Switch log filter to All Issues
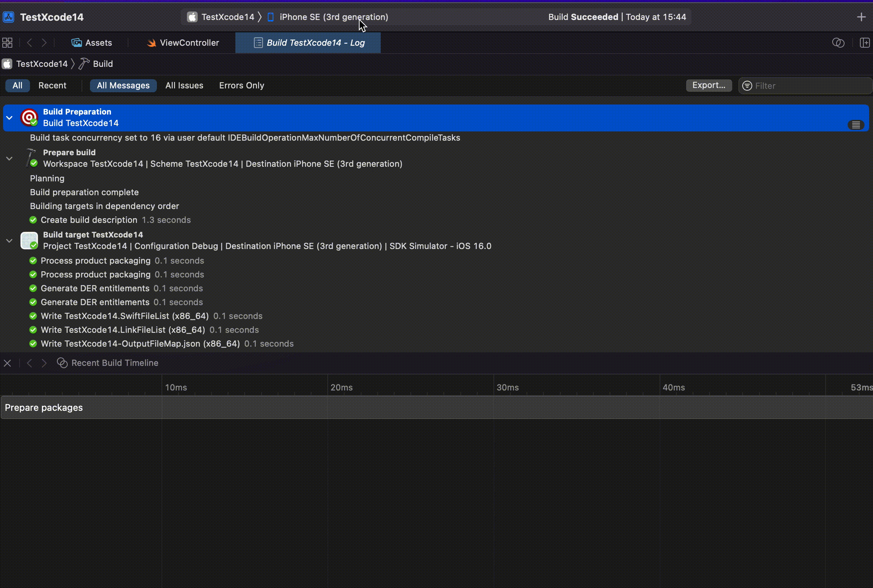The width and height of the screenshot is (873, 588). pos(184,85)
